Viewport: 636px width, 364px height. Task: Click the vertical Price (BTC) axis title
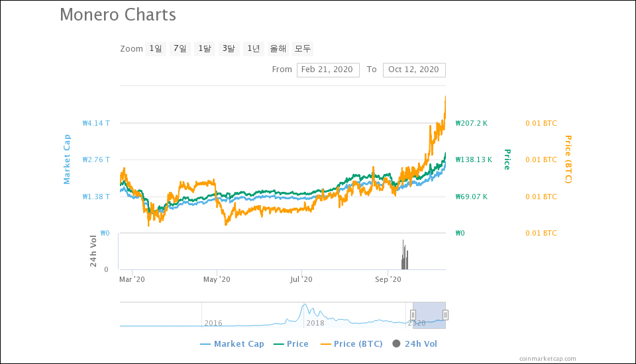(x=568, y=159)
